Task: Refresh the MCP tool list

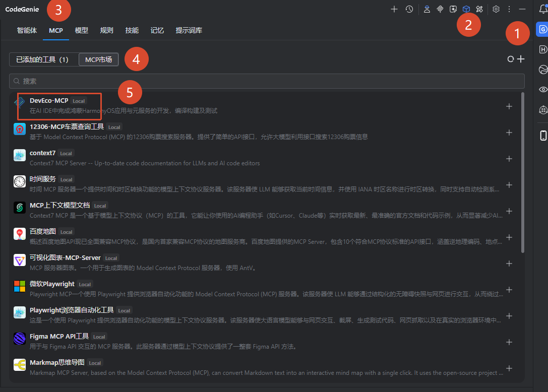Action: coord(511,59)
